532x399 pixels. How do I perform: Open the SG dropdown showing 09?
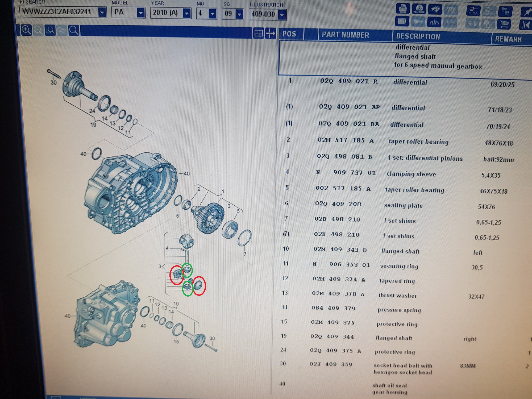239,14
